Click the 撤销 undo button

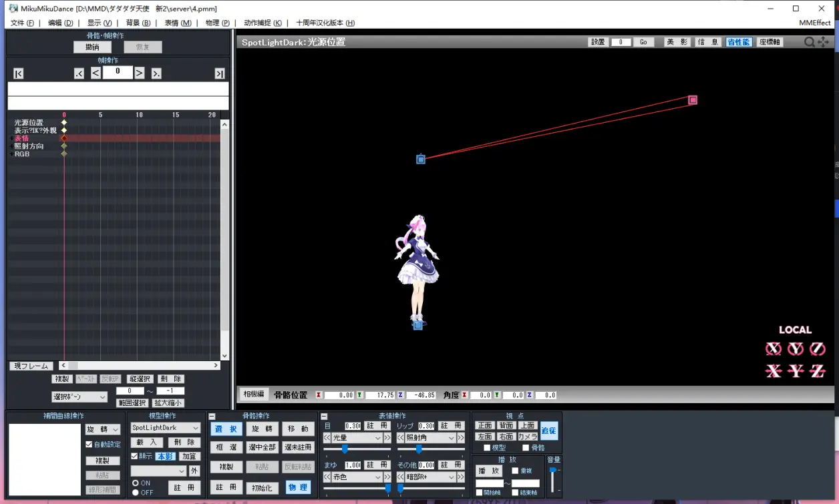coord(92,47)
